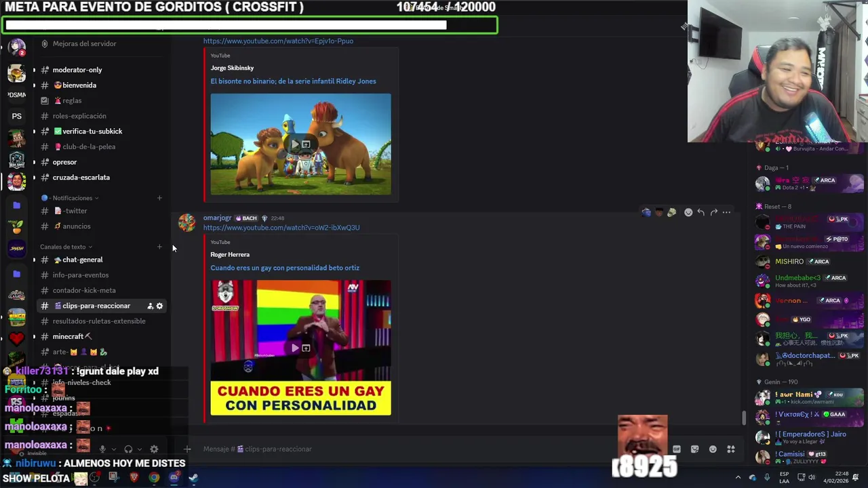Go to club-de-la-pelea channel
Screen dimensions: 868x488
pyautogui.click(x=89, y=146)
